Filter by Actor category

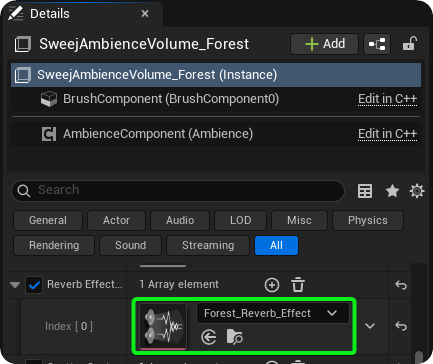point(116,220)
